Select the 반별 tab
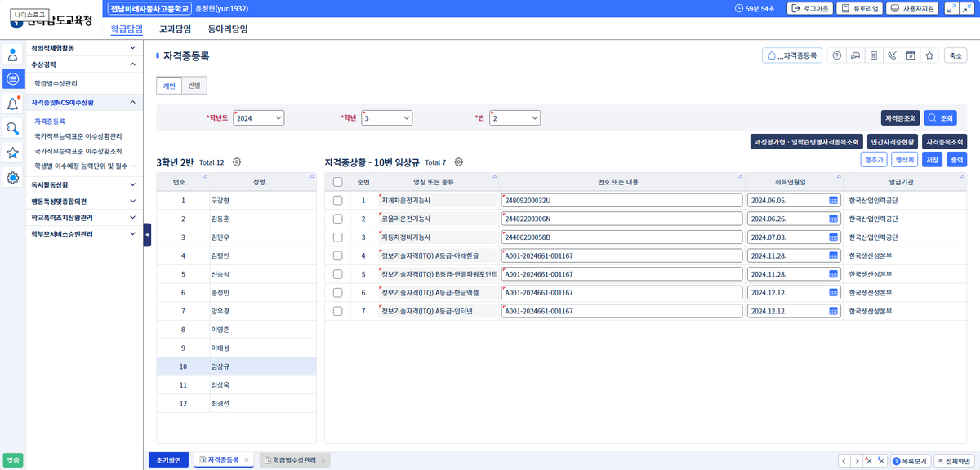 194,86
